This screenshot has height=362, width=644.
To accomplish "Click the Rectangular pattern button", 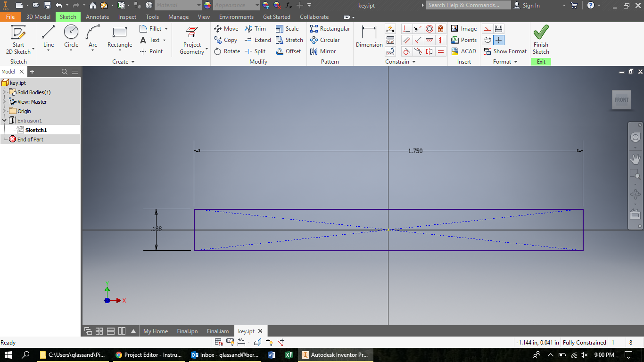I will point(330,29).
